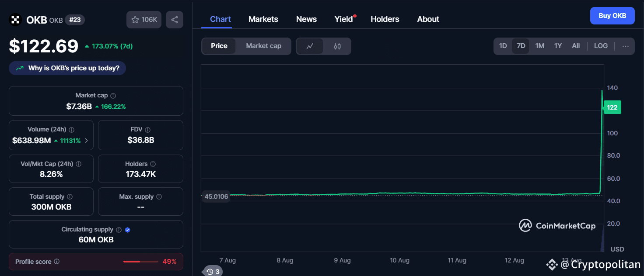Open Profile score info icon

point(56,262)
